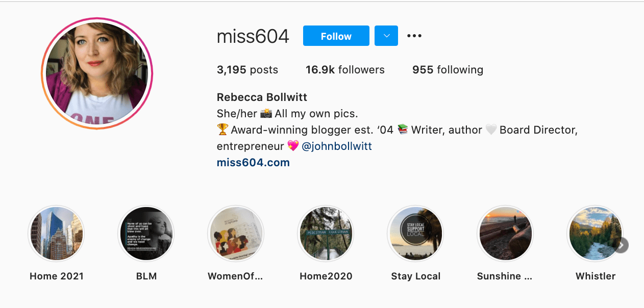Expand suggested accounts dropdown arrow button
644x308 pixels.
pyautogui.click(x=386, y=36)
